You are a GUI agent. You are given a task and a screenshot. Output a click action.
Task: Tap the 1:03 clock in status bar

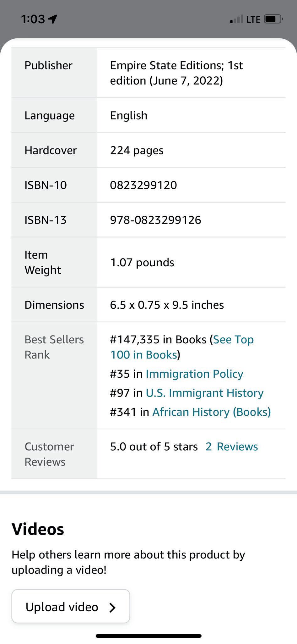point(33,19)
